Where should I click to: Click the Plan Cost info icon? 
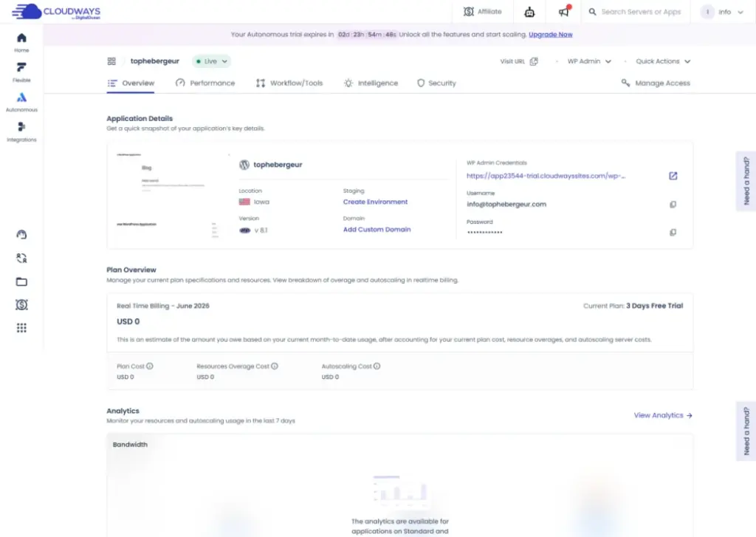pyautogui.click(x=150, y=366)
